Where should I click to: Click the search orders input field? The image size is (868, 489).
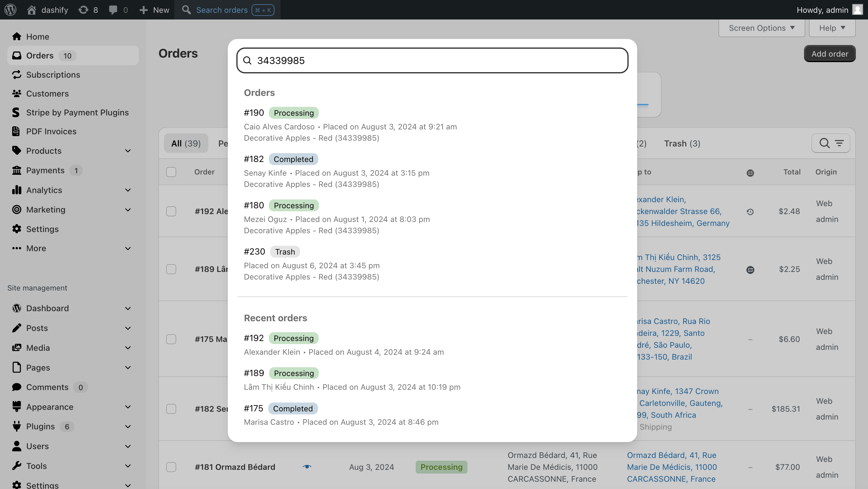[433, 60]
